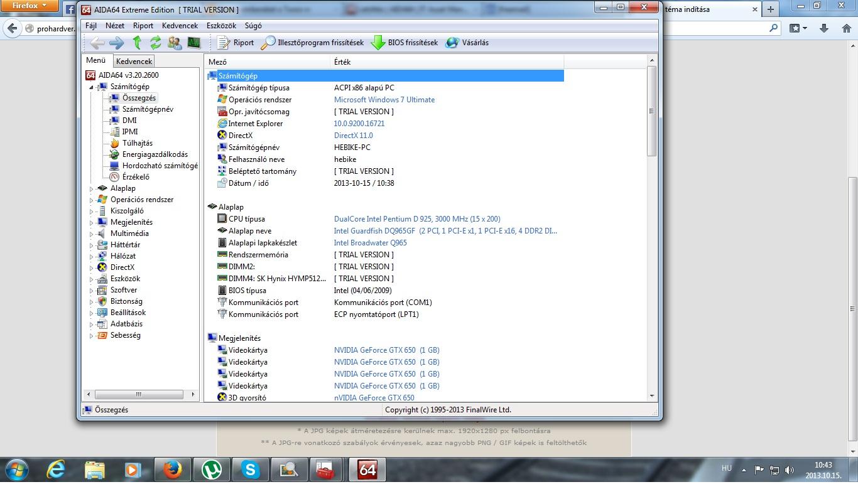Open the Riport menu
858x504 pixels.
click(143, 26)
